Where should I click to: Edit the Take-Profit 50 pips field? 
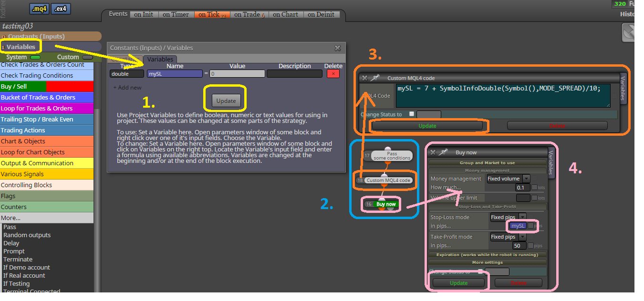coord(519,246)
